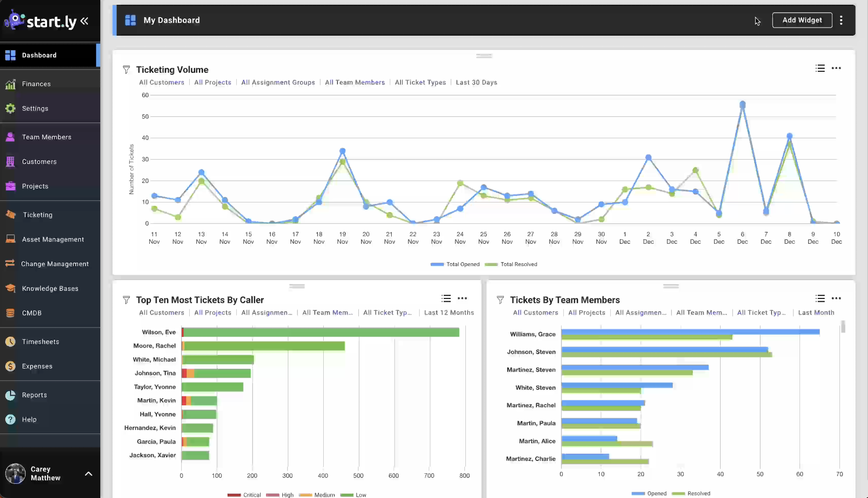Open the Knowledge Bases sidebar icon

click(10, 288)
